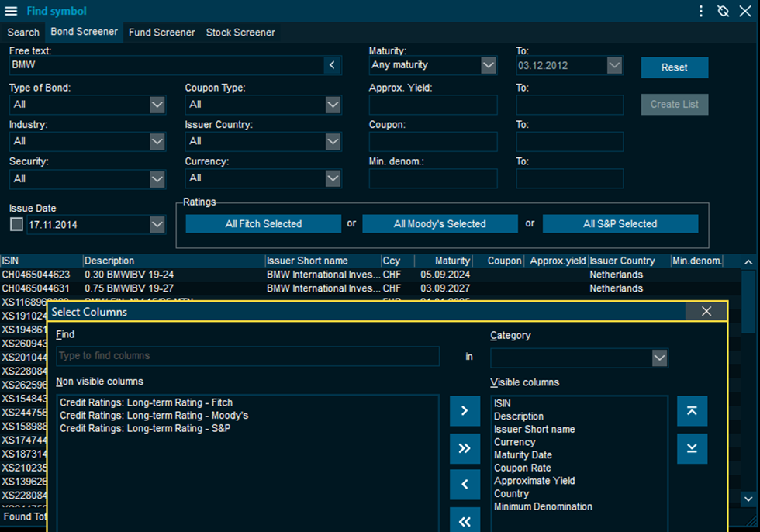
Task: Close the Select Columns dialog
Action: [706, 311]
